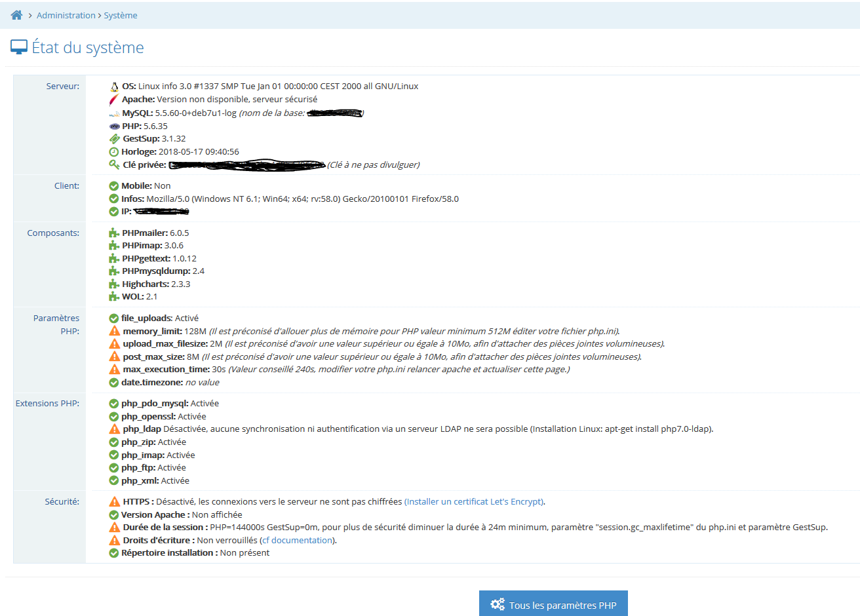Open the cf documentation link
860x616 pixels.
(298, 540)
